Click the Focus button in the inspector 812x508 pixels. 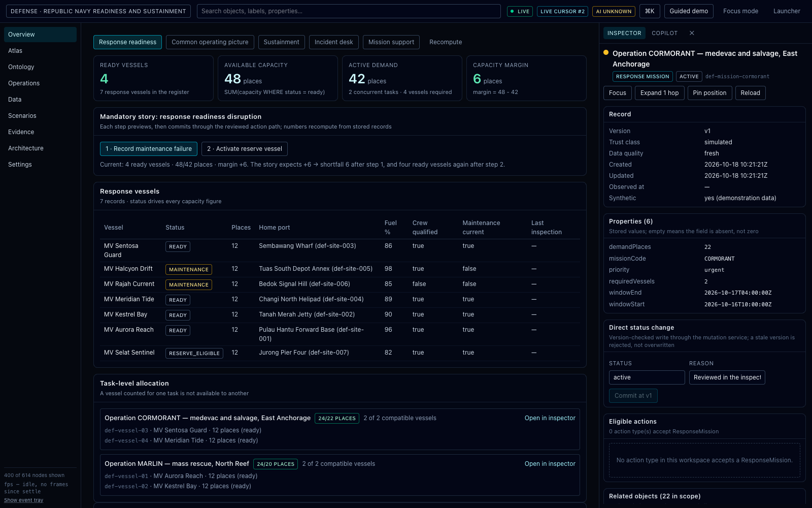point(618,93)
